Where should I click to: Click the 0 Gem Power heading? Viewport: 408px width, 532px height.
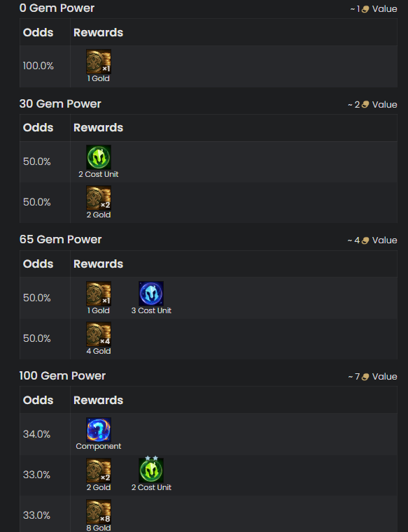coord(57,8)
